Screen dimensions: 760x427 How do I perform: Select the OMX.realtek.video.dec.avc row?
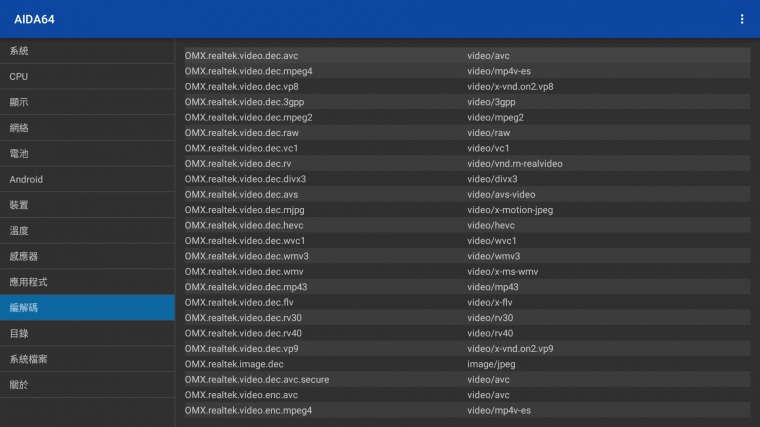tap(467, 56)
